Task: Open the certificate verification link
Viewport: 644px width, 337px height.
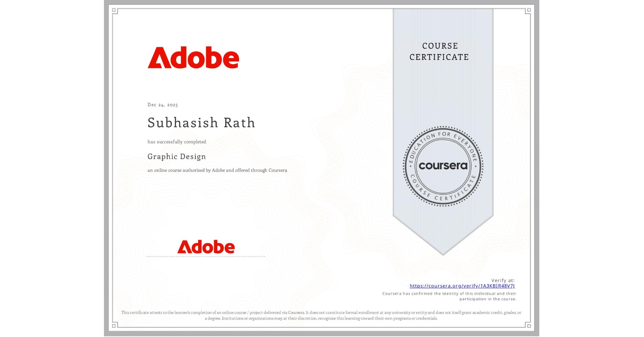Action: tap(462, 286)
